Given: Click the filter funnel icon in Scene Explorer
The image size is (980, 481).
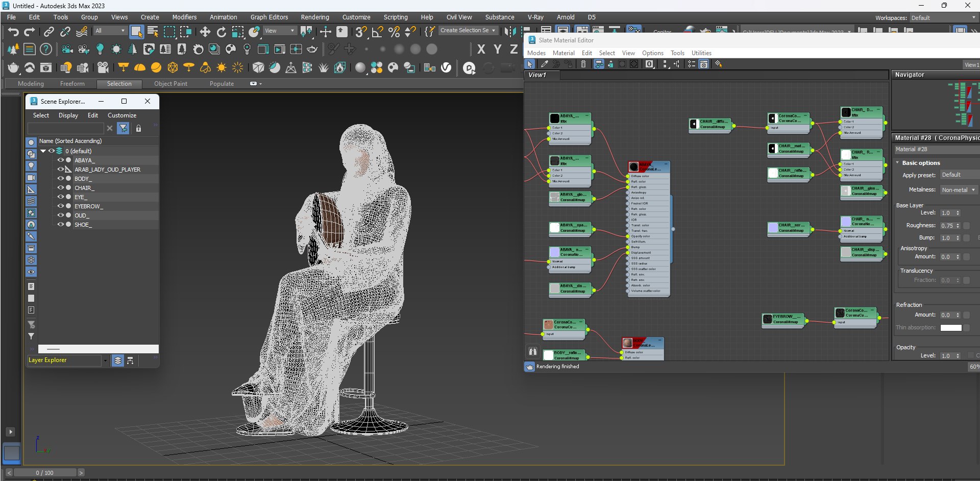Looking at the screenshot, I should [x=123, y=128].
